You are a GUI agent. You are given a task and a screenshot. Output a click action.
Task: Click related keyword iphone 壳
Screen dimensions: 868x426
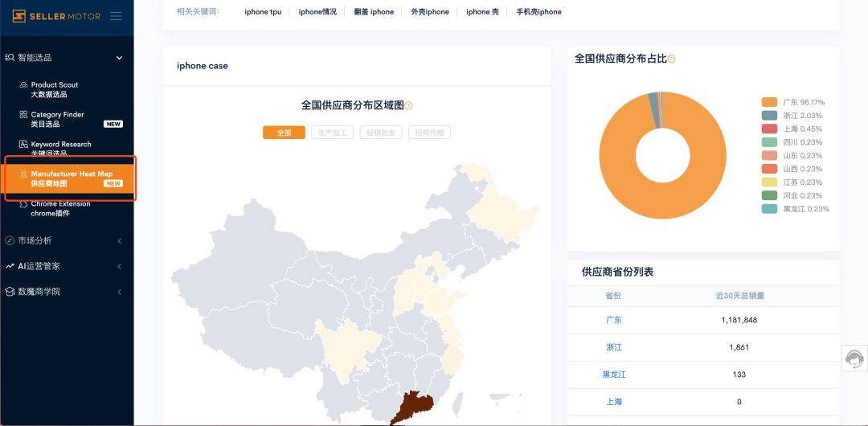482,11
